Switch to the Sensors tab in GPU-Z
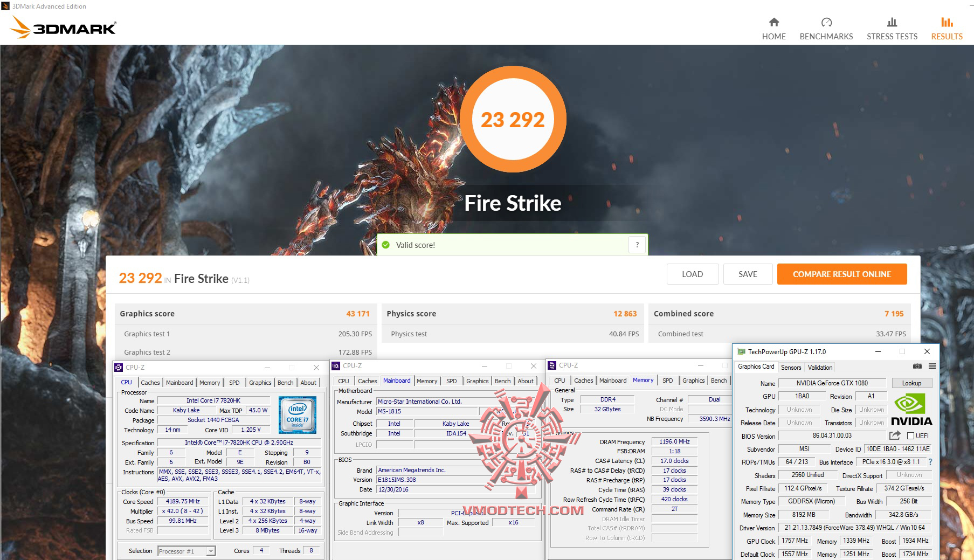This screenshot has height=560, width=974. (x=791, y=367)
